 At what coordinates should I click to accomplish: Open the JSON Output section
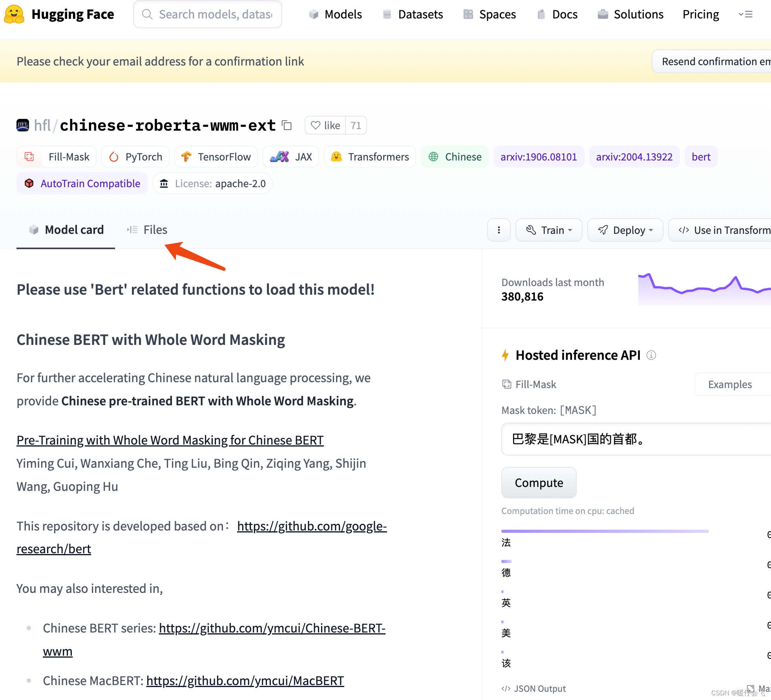point(533,689)
